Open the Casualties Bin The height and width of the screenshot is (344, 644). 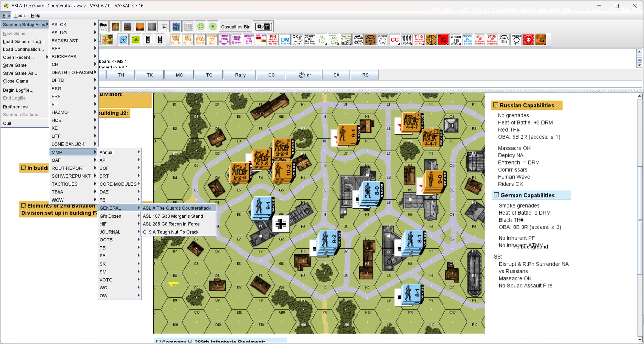(235, 27)
